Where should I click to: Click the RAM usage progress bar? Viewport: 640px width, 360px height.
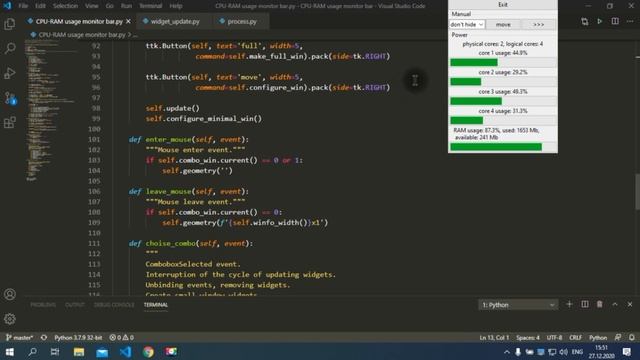coord(503,147)
